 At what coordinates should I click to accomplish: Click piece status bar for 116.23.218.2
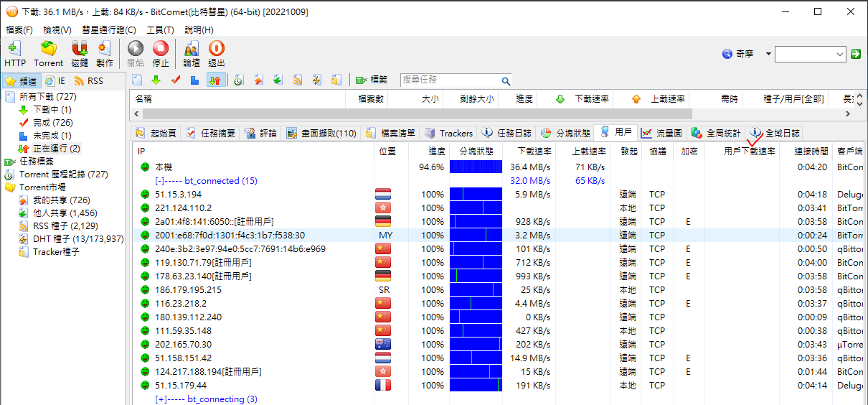[476, 303]
